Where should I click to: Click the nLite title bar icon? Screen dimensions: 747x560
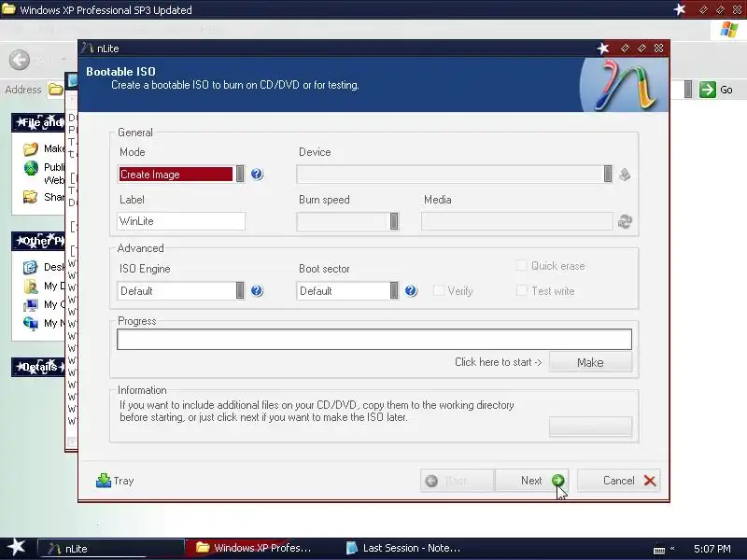click(x=87, y=49)
